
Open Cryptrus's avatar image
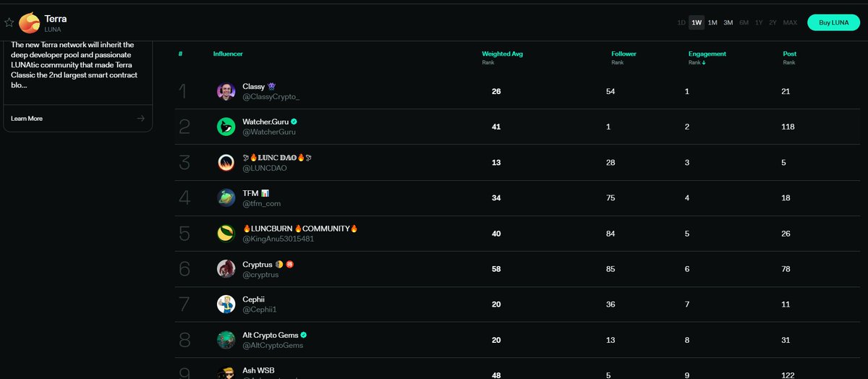(x=226, y=268)
